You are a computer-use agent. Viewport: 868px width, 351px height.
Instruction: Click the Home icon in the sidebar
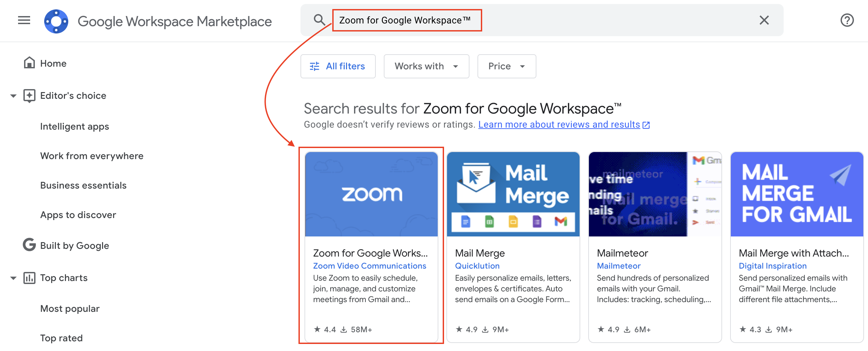tap(29, 63)
